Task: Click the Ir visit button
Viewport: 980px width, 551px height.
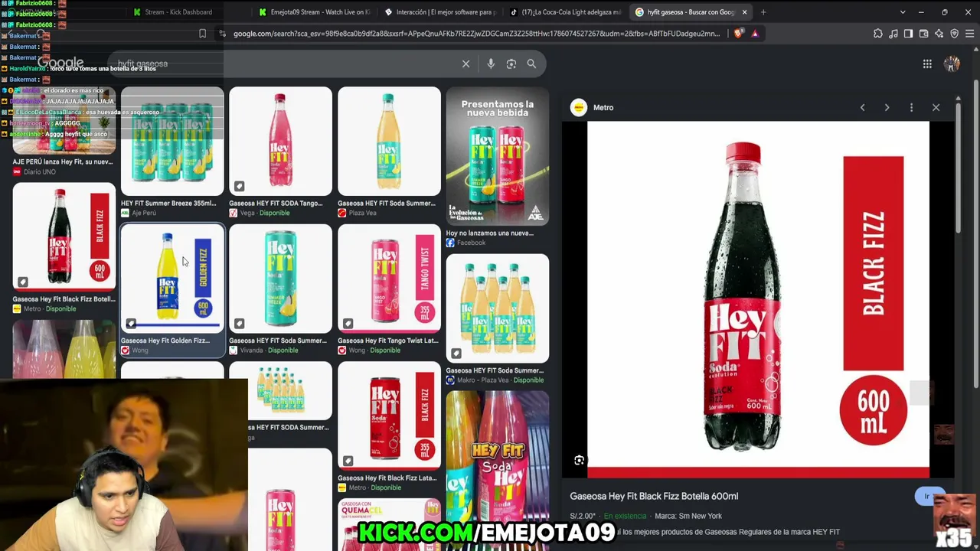Action: [926, 497]
